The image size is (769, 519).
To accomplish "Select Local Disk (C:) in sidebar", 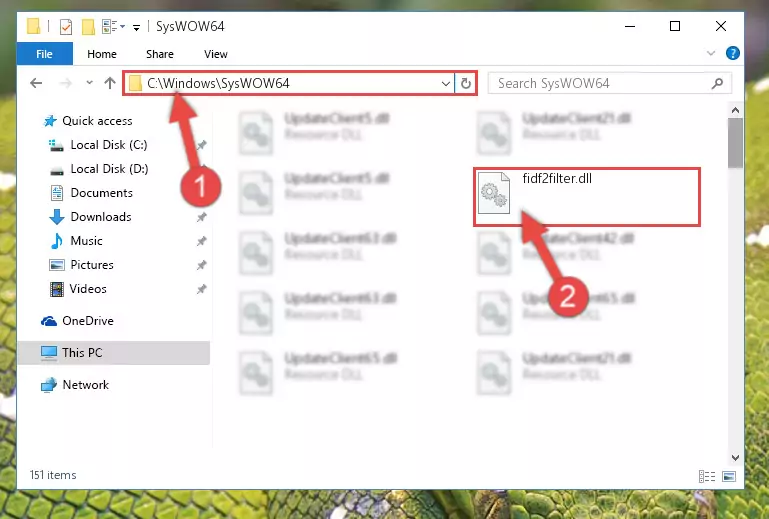I will (x=109, y=145).
